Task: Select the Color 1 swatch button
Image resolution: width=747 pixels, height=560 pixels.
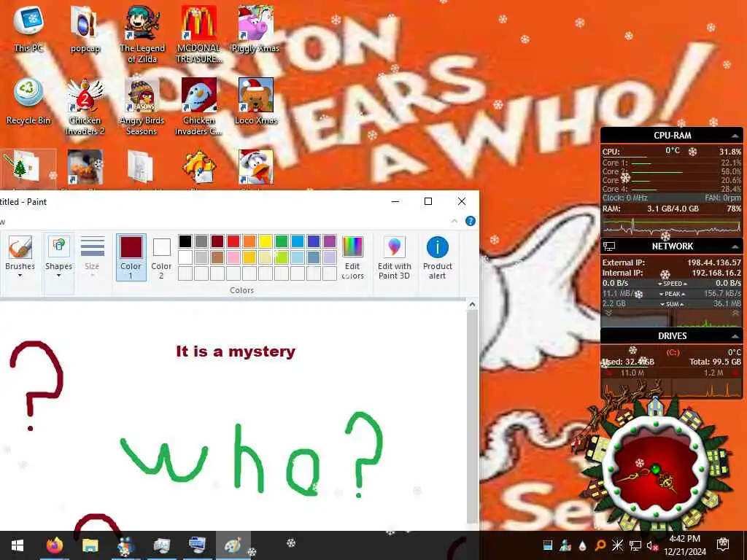Action: tap(131, 257)
